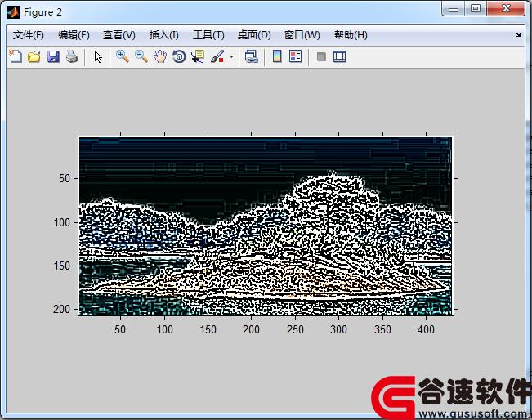Click the x-axis tick label 200
Screen dimensions: 532x420
pyautogui.click(x=251, y=329)
